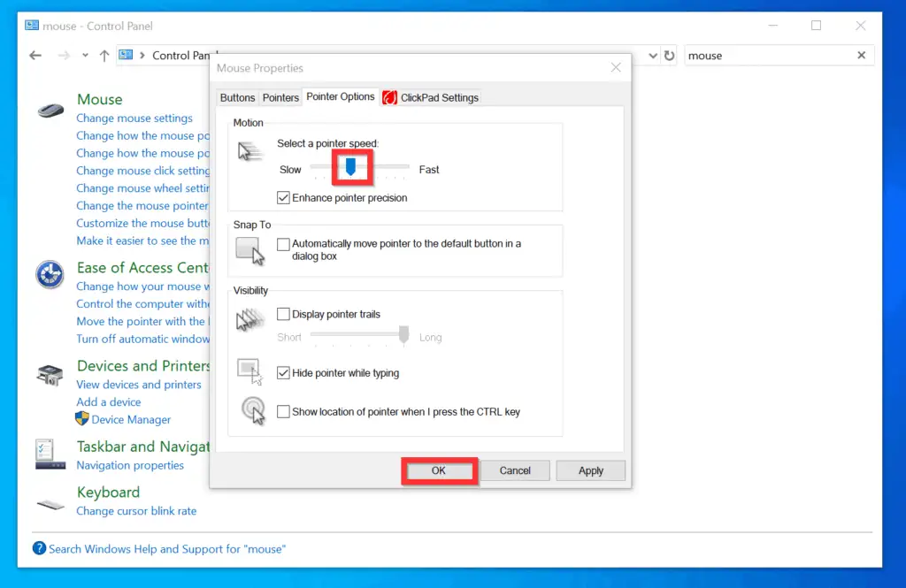The height and width of the screenshot is (588, 906).
Task: Open the ClickPad Settings tab
Action: (431, 98)
